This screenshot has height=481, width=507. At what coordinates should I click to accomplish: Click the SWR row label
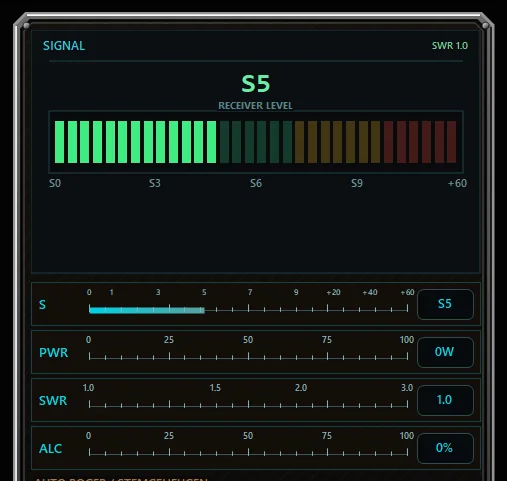[53, 401]
